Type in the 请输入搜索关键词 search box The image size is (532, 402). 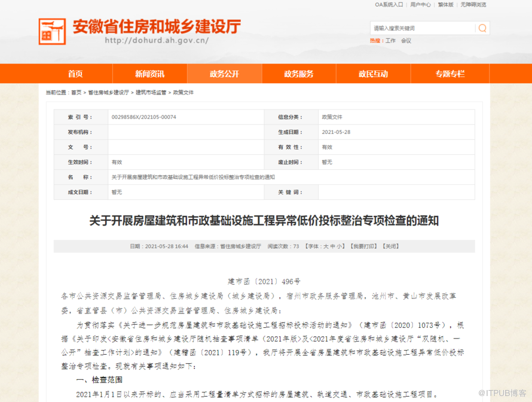pyautogui.click(x=421, y=28)
